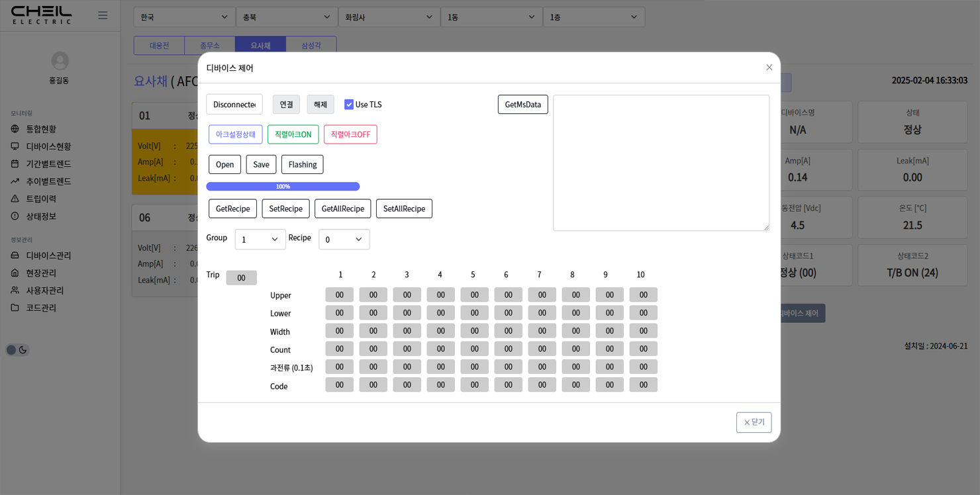
Task: Select the 종무소 tab
Action: (x=209, y=46)
